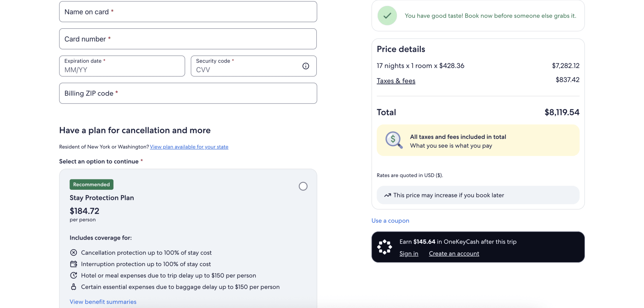644x308 pixels.
Task: Select the Stay Protection Plan radio button
Action: click(x=303, y=186)
